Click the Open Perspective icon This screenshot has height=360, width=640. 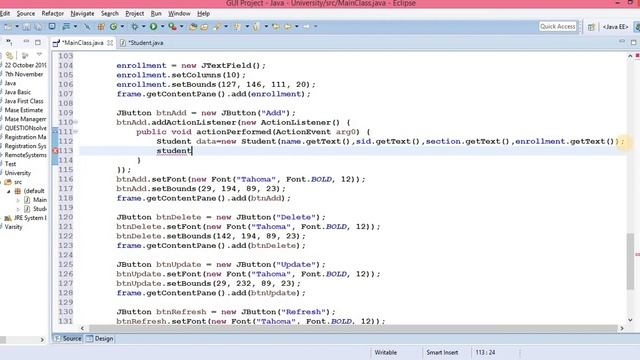(x=591, y=27)
